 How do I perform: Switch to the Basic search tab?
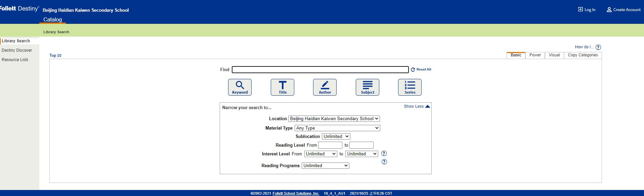pos(516,55)
